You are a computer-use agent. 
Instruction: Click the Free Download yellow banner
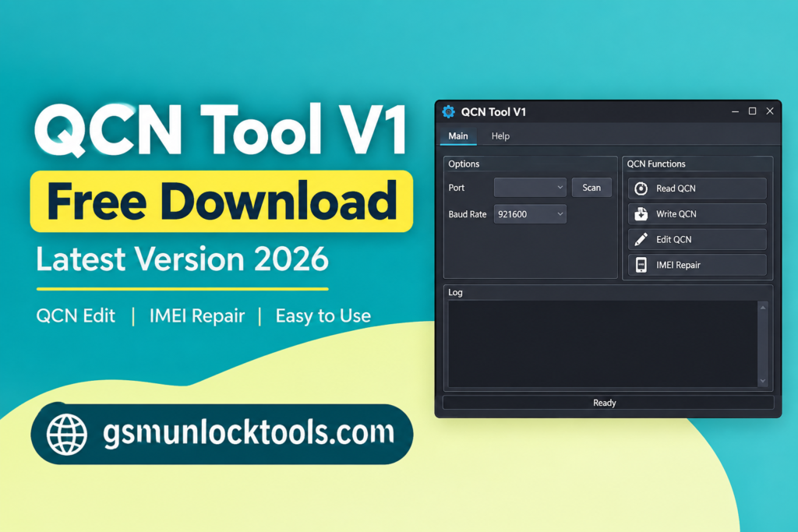(x=221, y=202)
